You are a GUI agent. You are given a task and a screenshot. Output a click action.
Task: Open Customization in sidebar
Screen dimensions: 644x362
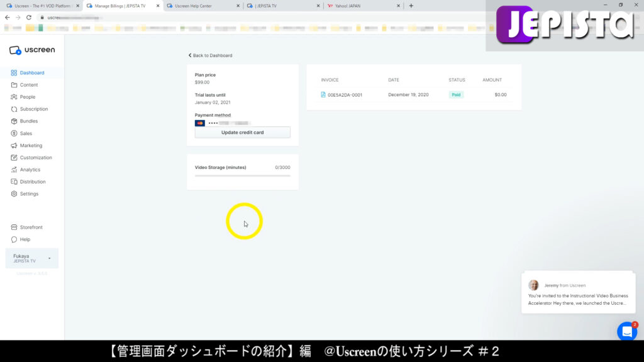36,158
